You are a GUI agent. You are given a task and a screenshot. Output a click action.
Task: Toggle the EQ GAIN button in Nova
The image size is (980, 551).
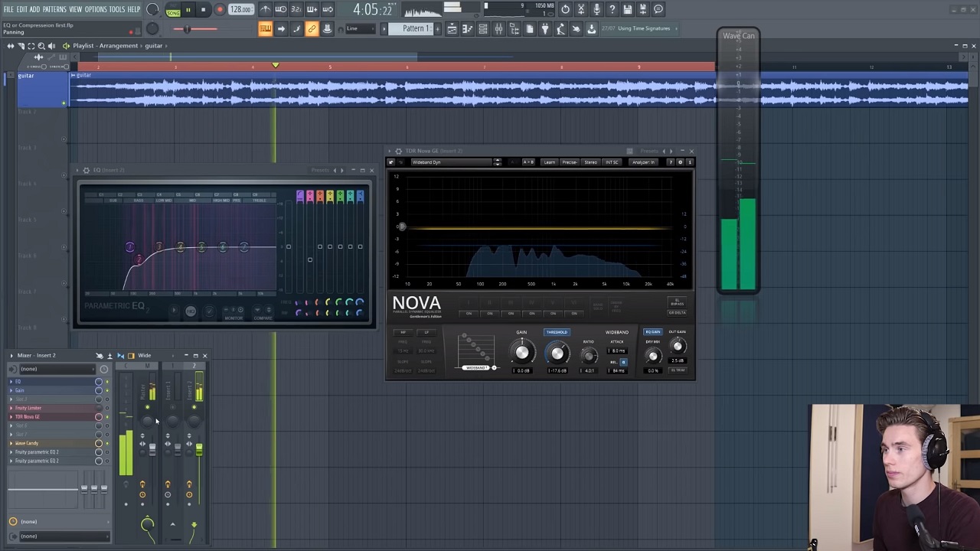tap(653, 332)
